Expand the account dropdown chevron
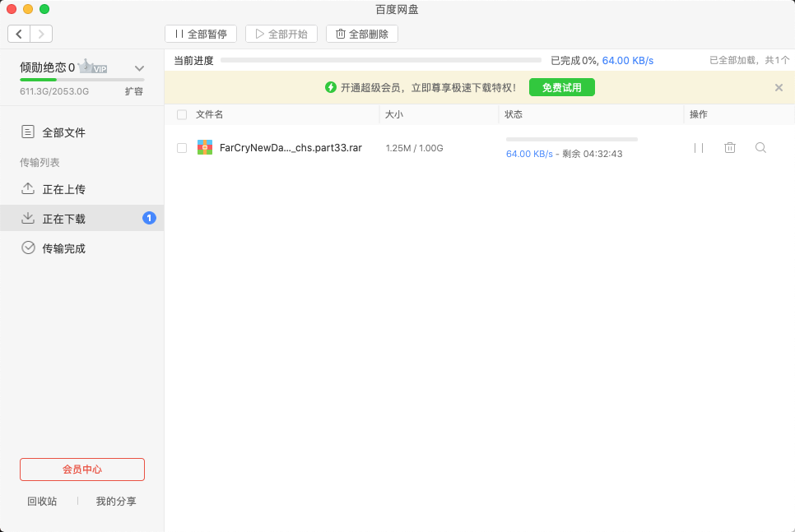The image size is (795, 532). (139, 68)
